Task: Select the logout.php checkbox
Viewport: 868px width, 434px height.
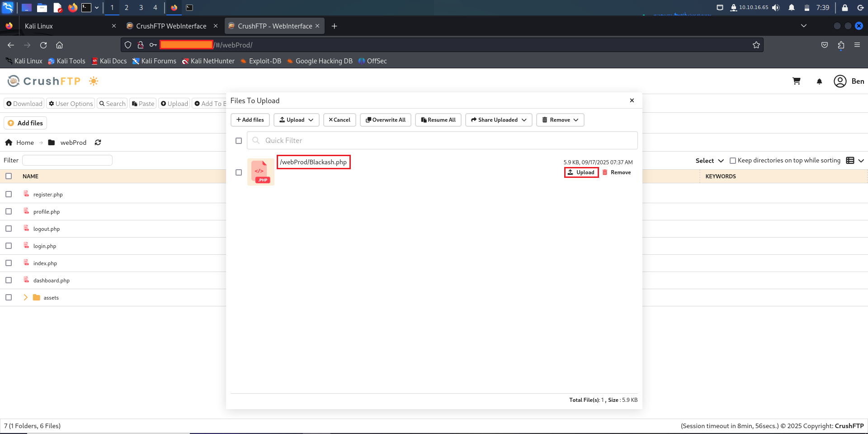Action: (9, 229)
